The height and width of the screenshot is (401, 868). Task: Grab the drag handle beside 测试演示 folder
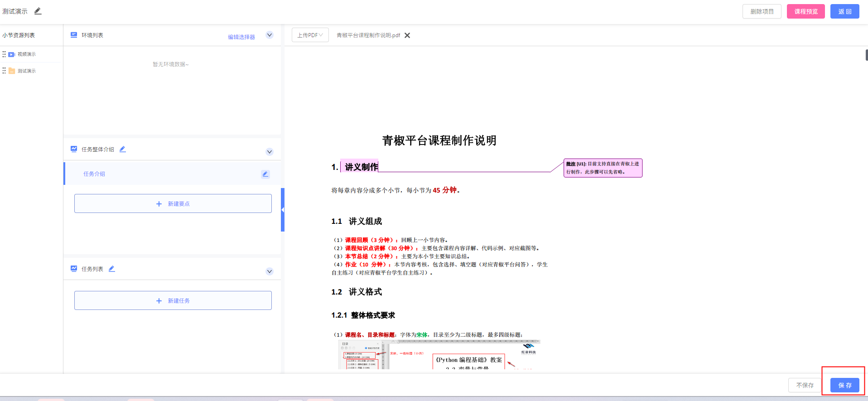click(x=4, y=71)
